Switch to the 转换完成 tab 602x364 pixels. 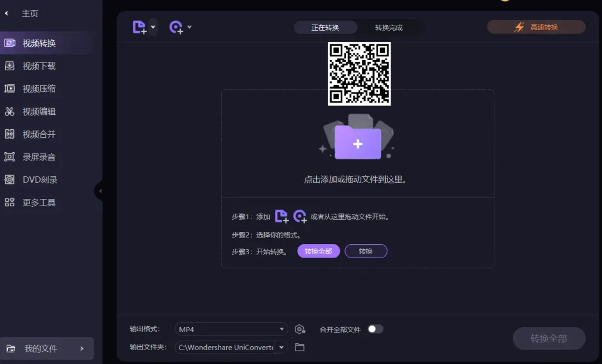tap(389, 28)
